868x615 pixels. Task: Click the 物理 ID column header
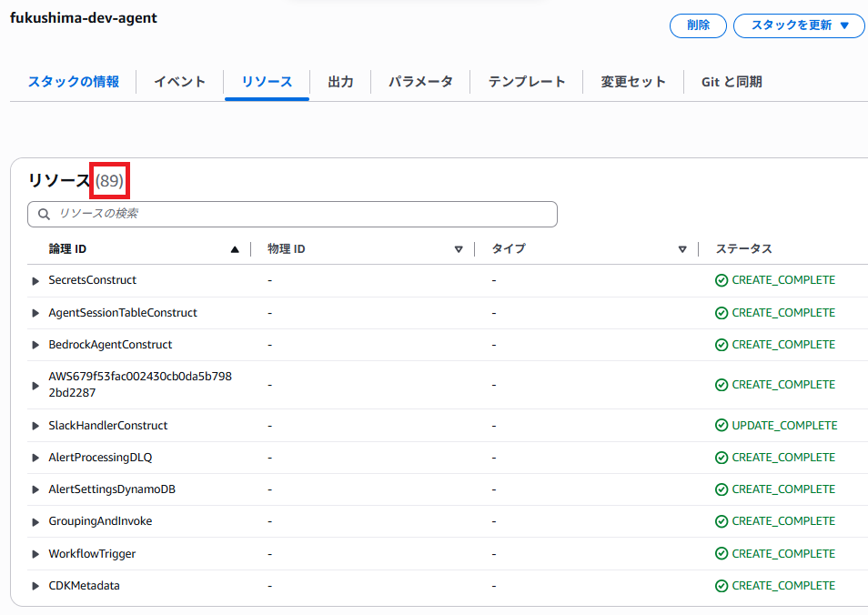click(x=287, y=249)
